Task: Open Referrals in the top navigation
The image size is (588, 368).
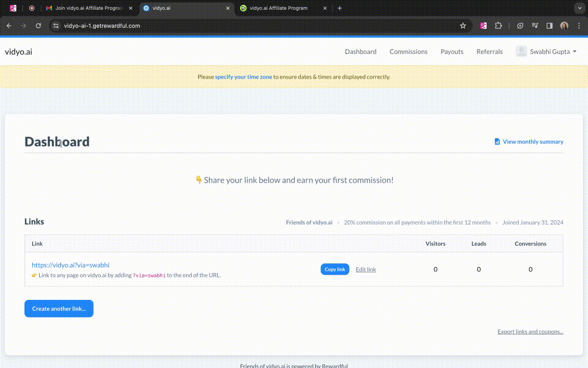Action: coord(489,52)
